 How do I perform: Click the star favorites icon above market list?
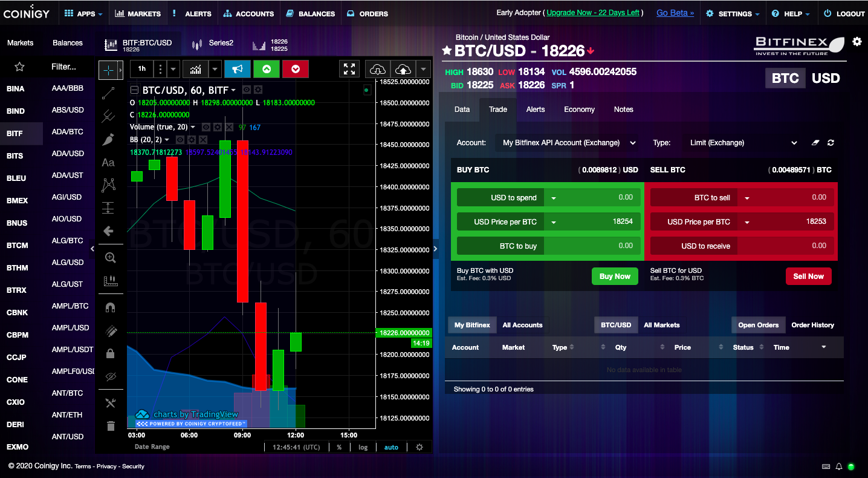19,67
